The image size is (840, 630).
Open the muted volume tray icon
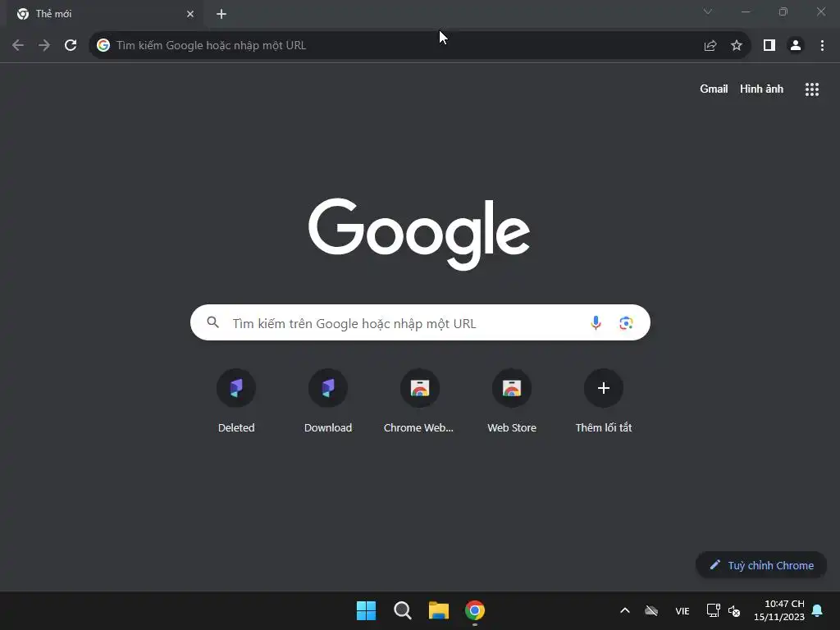[734, 611]
